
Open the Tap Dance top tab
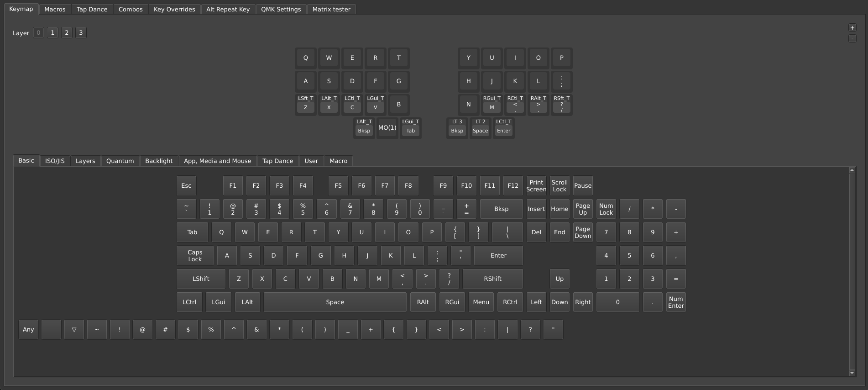coord(92,9)
